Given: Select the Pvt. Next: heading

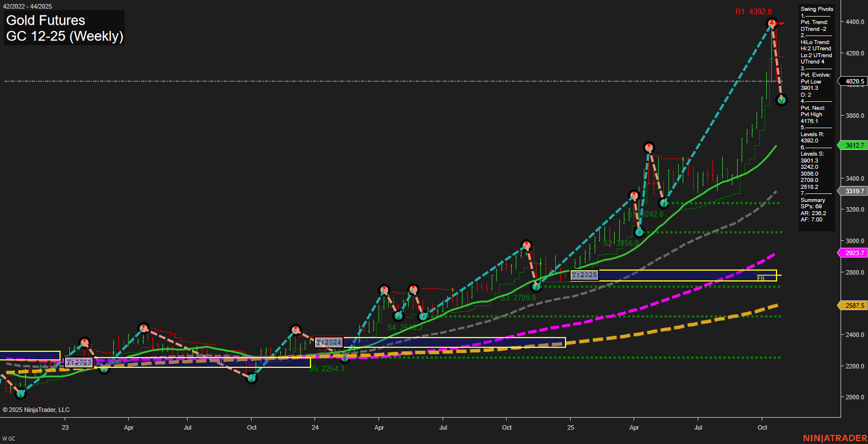Looking at the screenshot, I should click(x=814, y=108).
